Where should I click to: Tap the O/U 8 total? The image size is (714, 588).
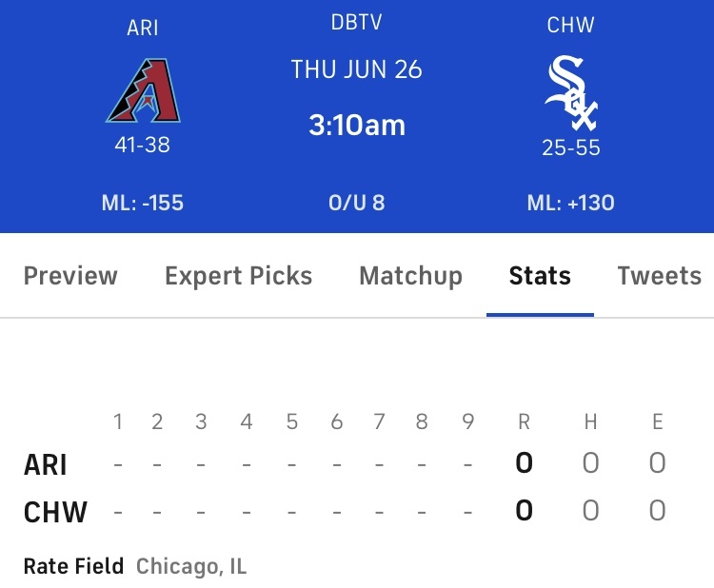point(357,203)
